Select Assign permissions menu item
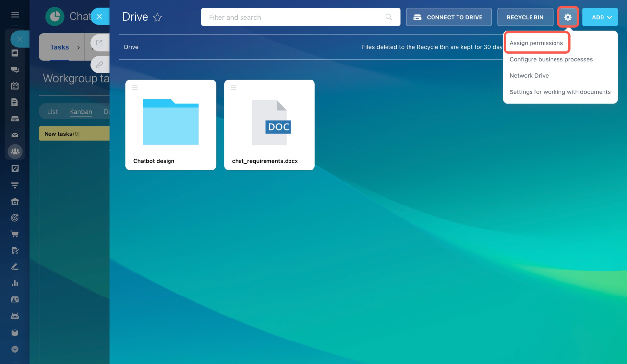The width and height of the screenshot is (627, 364). coord(536,43)
